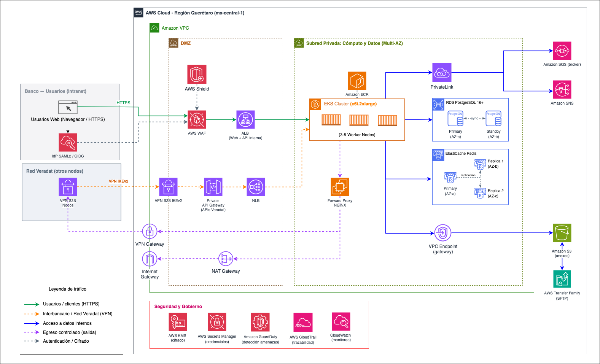Click the RDS PostgreSQL header icon

438,104
